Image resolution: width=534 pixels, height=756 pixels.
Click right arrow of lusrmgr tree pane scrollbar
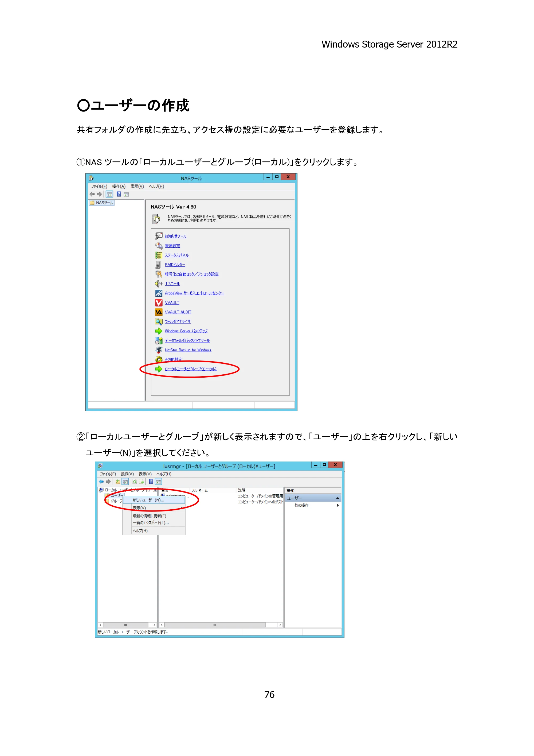click(154, 625)
